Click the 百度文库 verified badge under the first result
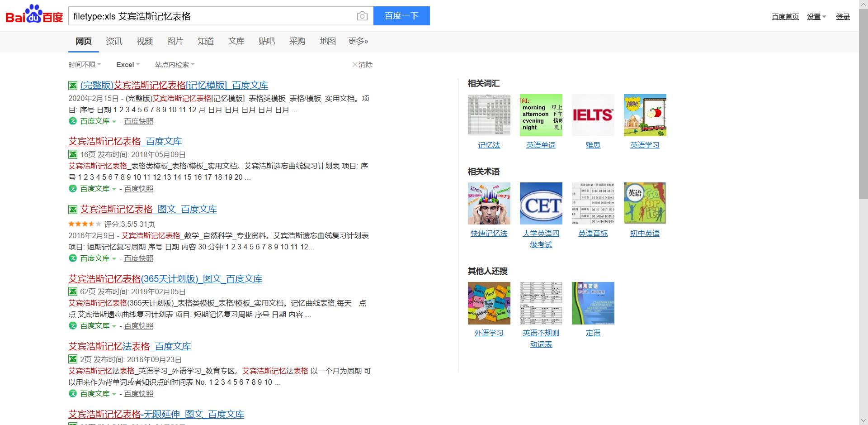Image resolution: width=868 pixels, height=425 pixels. pos(92,121)
